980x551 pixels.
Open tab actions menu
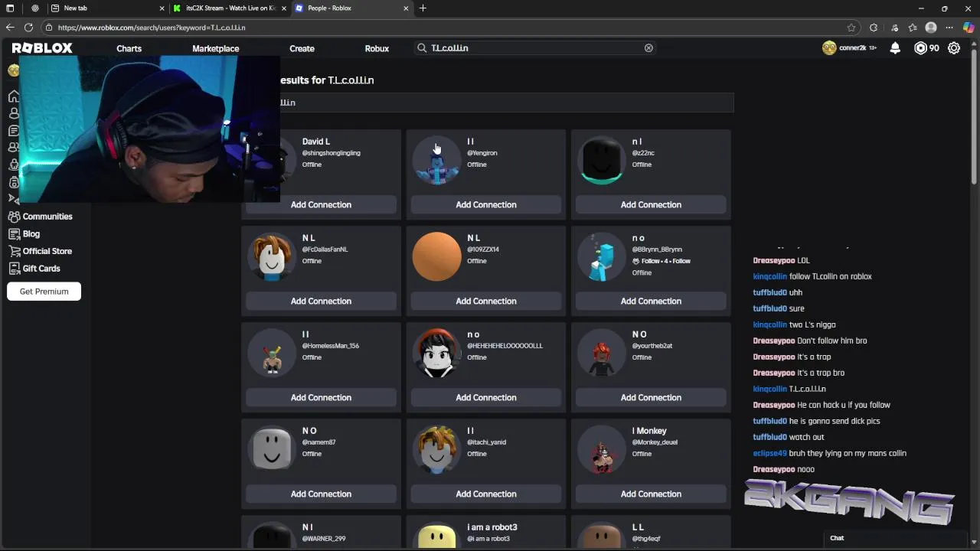(10, 8)
